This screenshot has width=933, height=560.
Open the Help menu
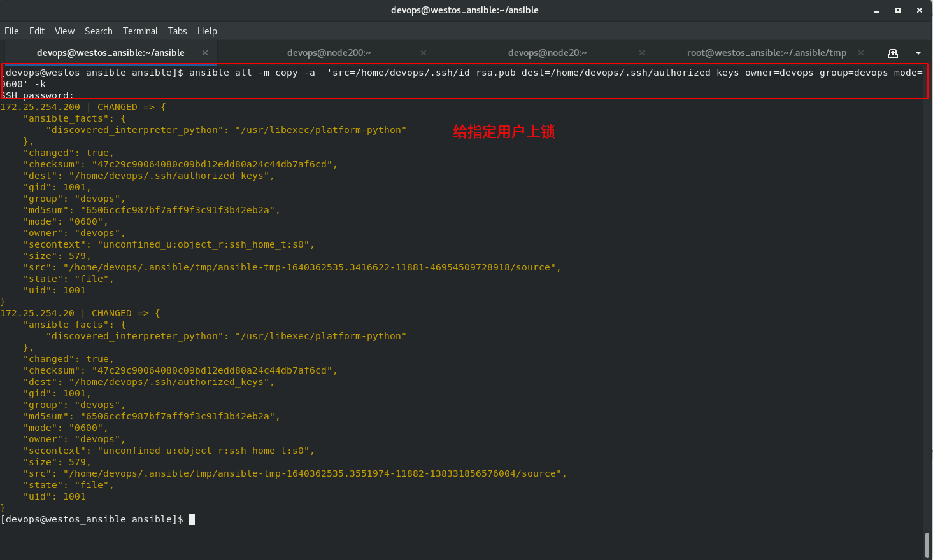[207, 31]
